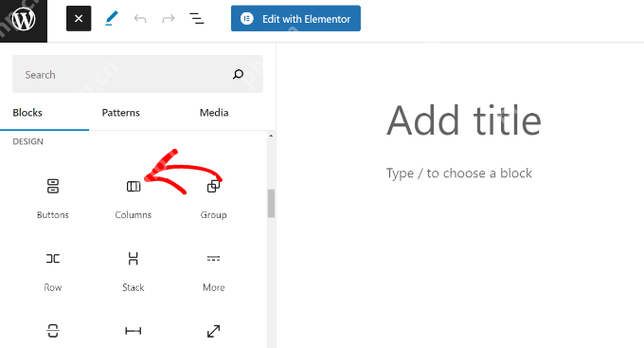This screenshot has width=644, height=348.
Task: Click the Undo arrow
Action: [140, 19]
